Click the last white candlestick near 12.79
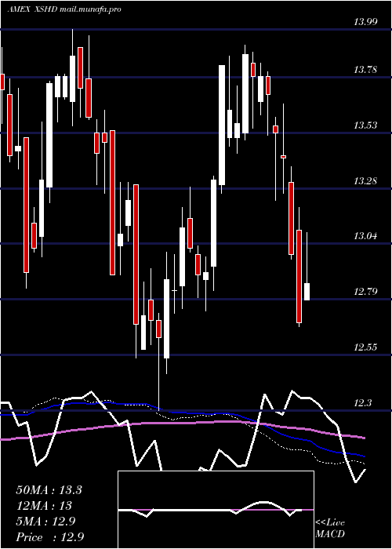Screen dimensions: 392x549 (x=307, y=292)
